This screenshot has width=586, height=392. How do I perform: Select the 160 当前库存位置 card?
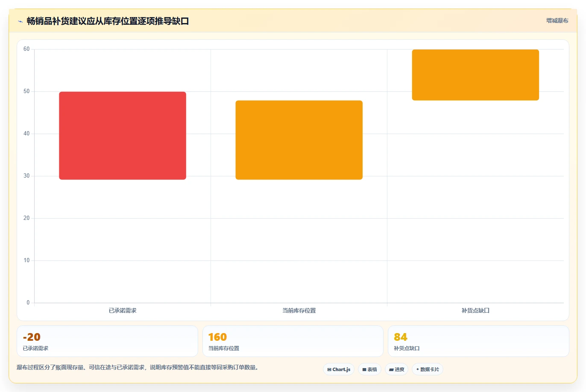tap(293, 341)
